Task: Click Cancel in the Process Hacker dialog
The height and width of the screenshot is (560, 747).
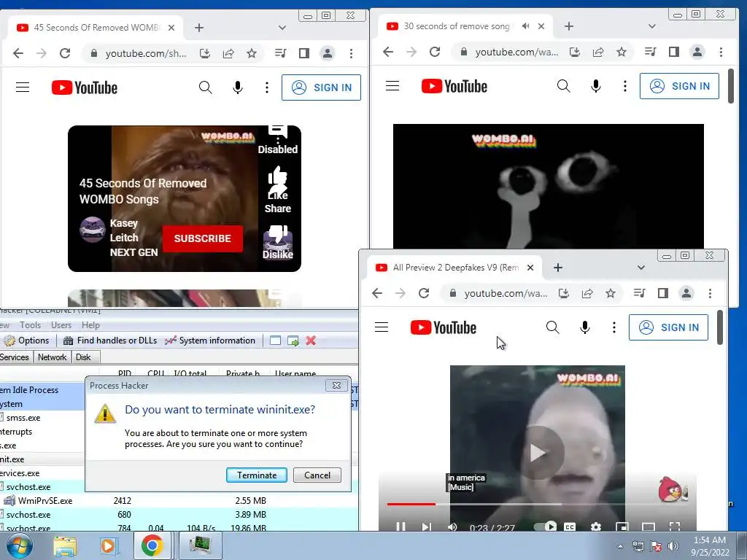Action: [317, 475]
